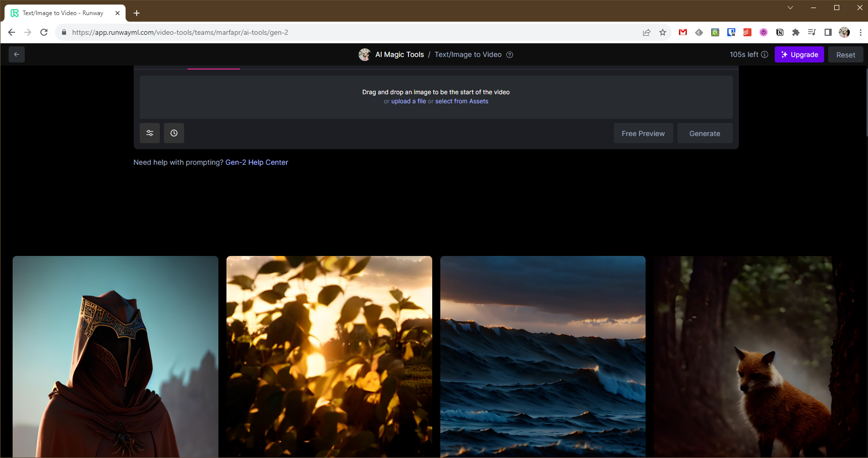Click the Upgrade button

tap(799, 54)
